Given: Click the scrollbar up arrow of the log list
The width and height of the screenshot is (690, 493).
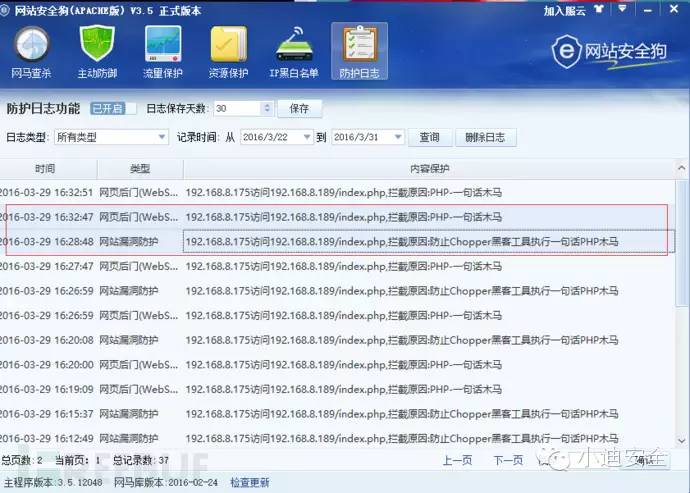Looking at the screenshot, I should pyautogui.click(x=682, y=168).
